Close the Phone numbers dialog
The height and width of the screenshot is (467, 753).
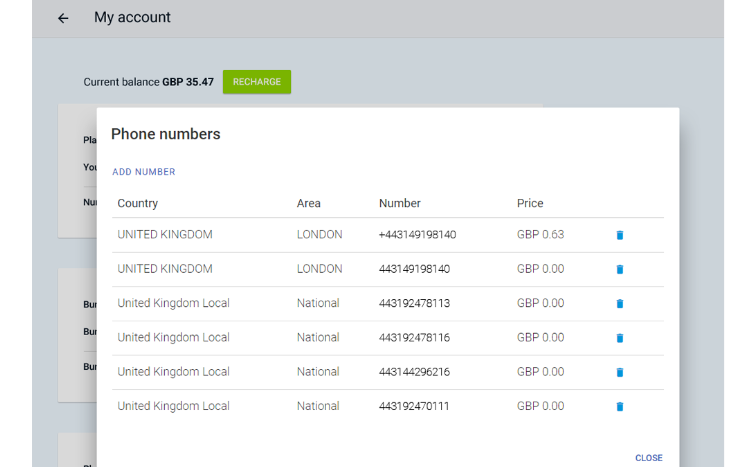point(648,458)
